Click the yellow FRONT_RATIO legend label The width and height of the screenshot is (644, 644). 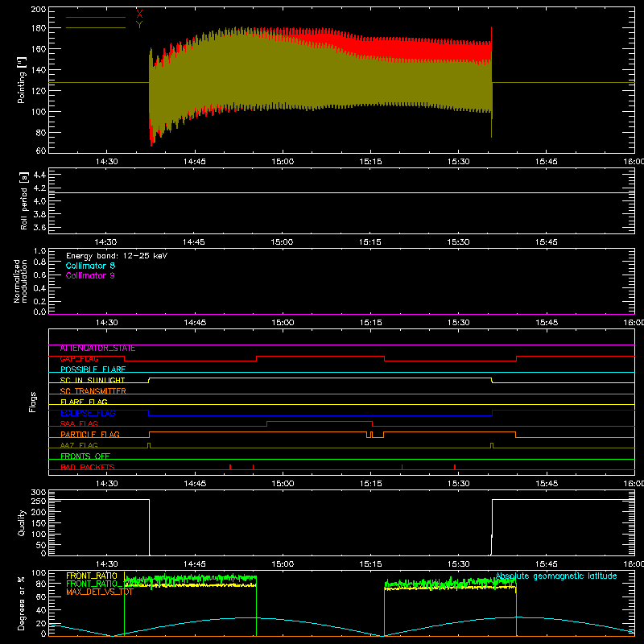92,576
